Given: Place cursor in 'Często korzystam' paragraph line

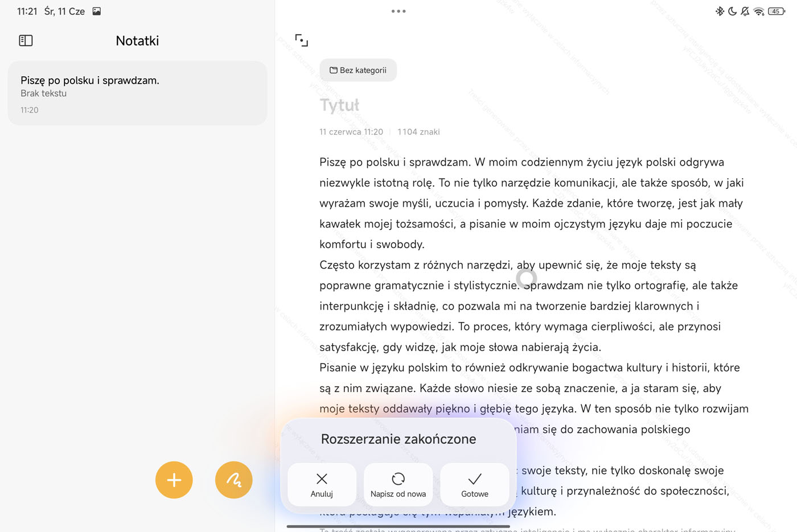Looking at the screenshot, I should point(508,265).
